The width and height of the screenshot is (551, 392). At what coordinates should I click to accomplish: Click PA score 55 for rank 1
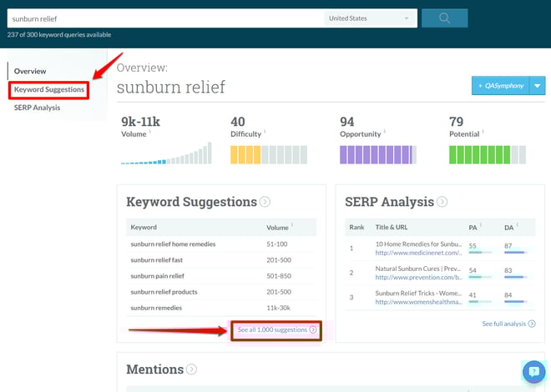(473, 246)
